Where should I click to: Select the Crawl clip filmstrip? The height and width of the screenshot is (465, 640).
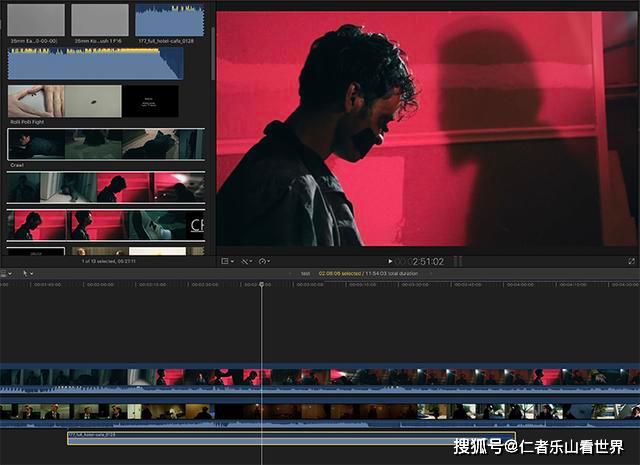(106, 144)
